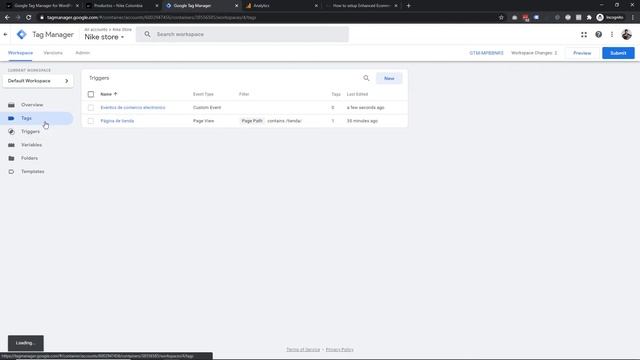The image size is (640, 360).
Task: Click the search workspace magnifier icon
Action: coord(147,34)
